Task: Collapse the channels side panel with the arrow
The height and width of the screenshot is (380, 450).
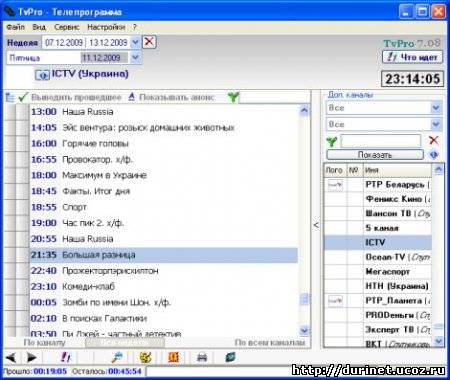Action: coord(316,225)
